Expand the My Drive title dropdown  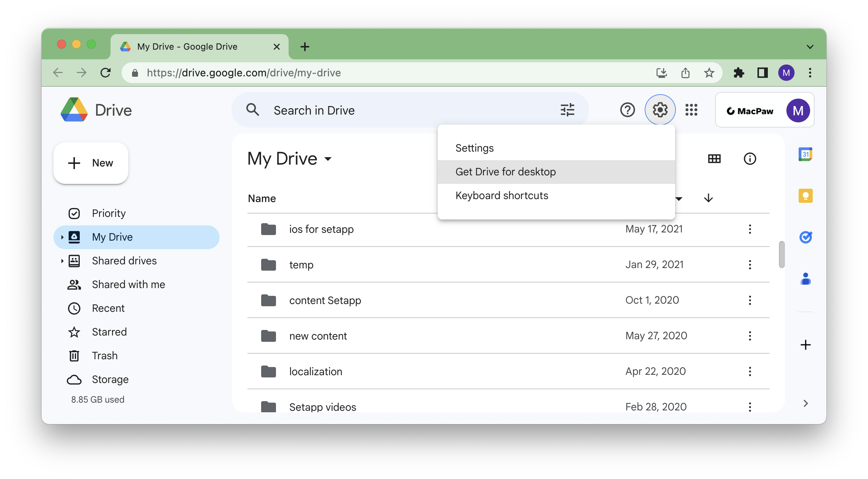(328, 159)
